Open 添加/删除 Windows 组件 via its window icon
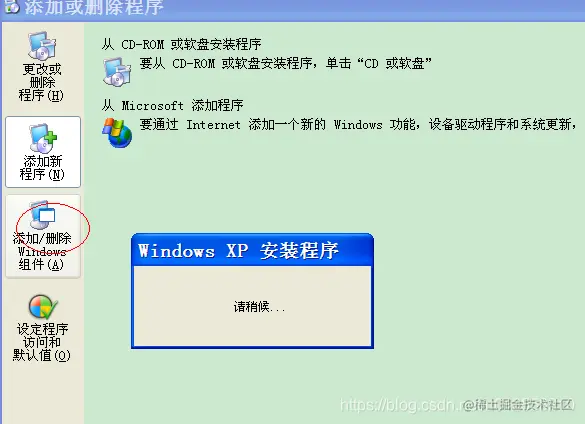585x424 pixels. [x=42, y=215]
